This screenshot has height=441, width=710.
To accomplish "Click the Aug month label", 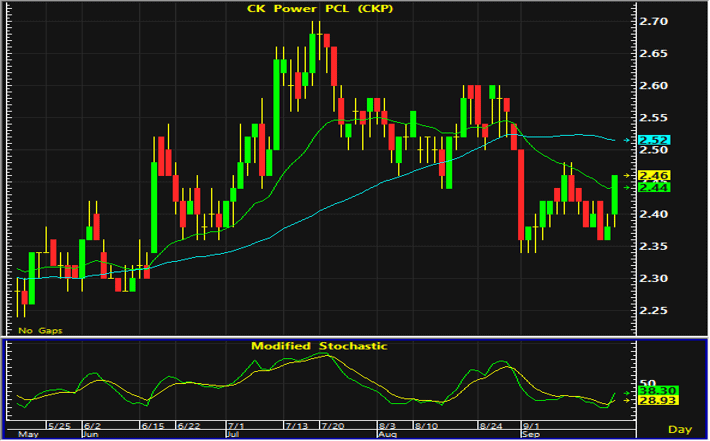I will coord(387,434).
